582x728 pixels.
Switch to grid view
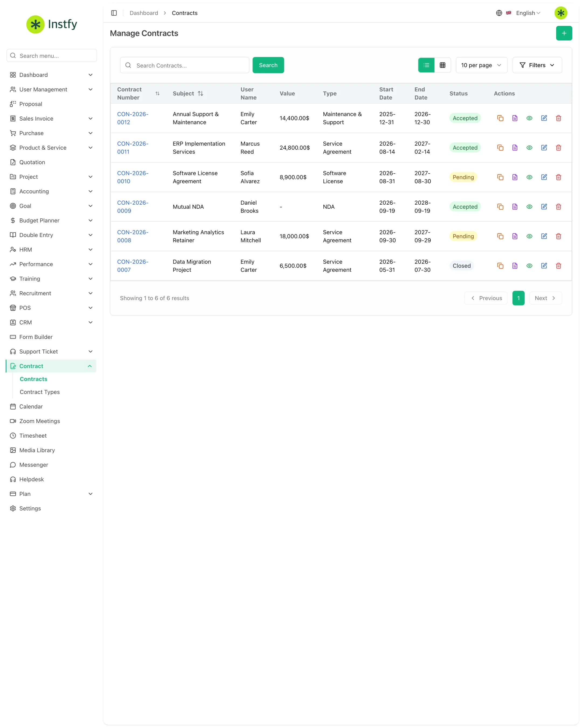442,65
